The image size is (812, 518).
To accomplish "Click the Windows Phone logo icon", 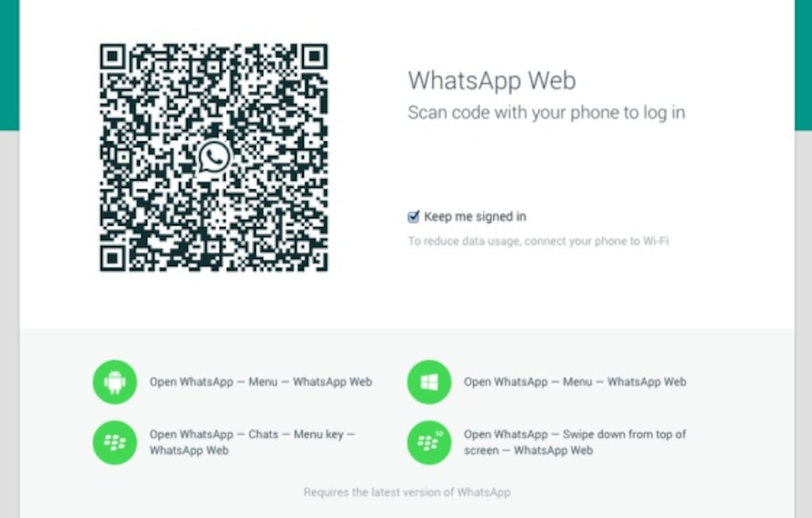I will pos(429,383).
